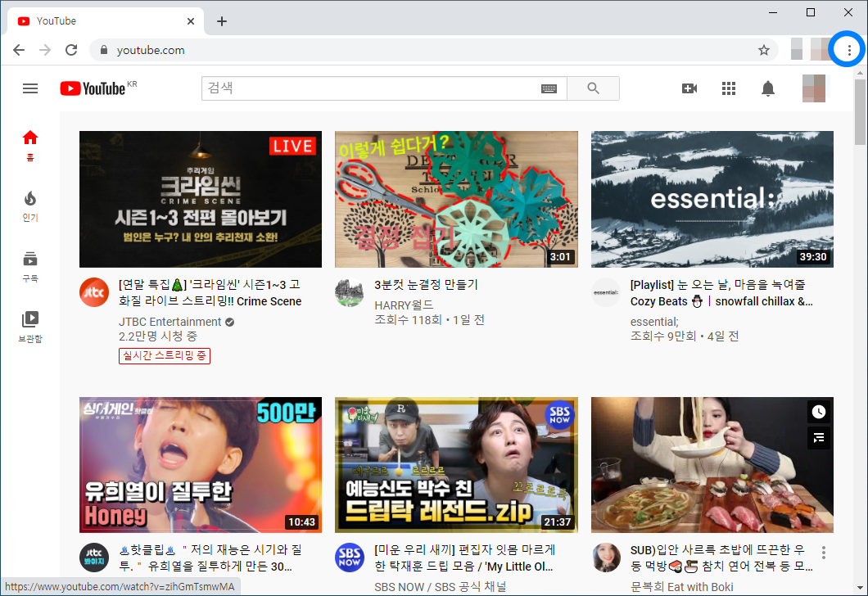Go to the essential; channel name link
868x596 pixels.
click(x=654, y=322)
